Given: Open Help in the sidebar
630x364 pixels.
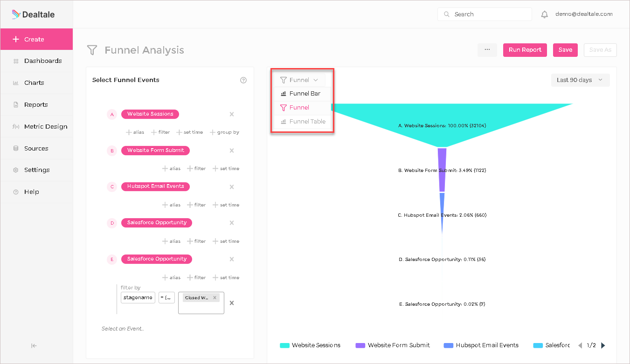Looking at the screenshot, I should click(37, 192).
